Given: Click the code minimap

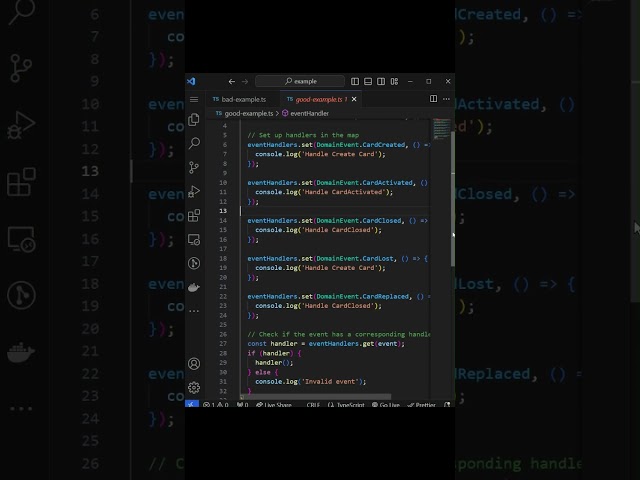Looking at the screenshot, I should click(441, 129).
